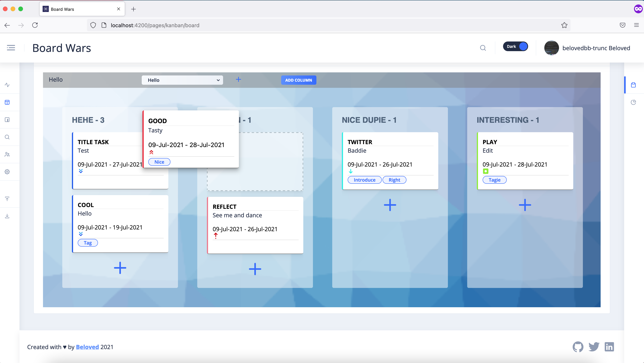Go back in browser history
Screen dimensions: 644x363
(7, 25)
